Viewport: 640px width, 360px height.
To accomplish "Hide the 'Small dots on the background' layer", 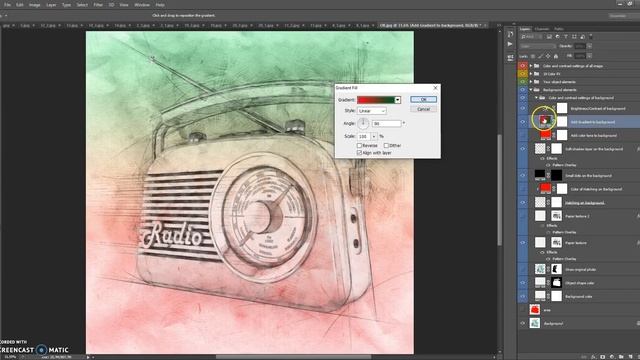I will point(522,176).
